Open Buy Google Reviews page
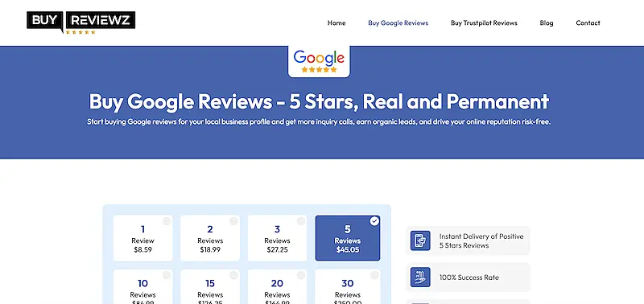 pos(398,23)
